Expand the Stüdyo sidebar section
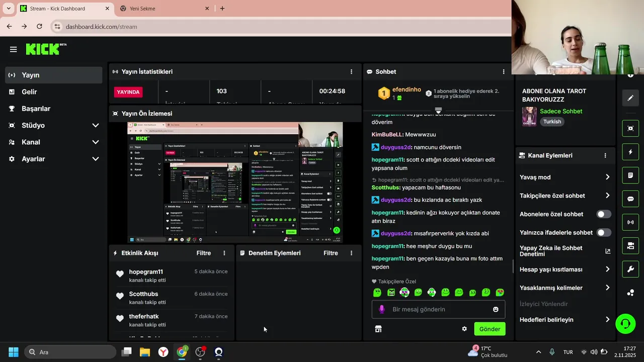Image resolution: width=644 pixels, height=362 pixels. coord(96,125)
